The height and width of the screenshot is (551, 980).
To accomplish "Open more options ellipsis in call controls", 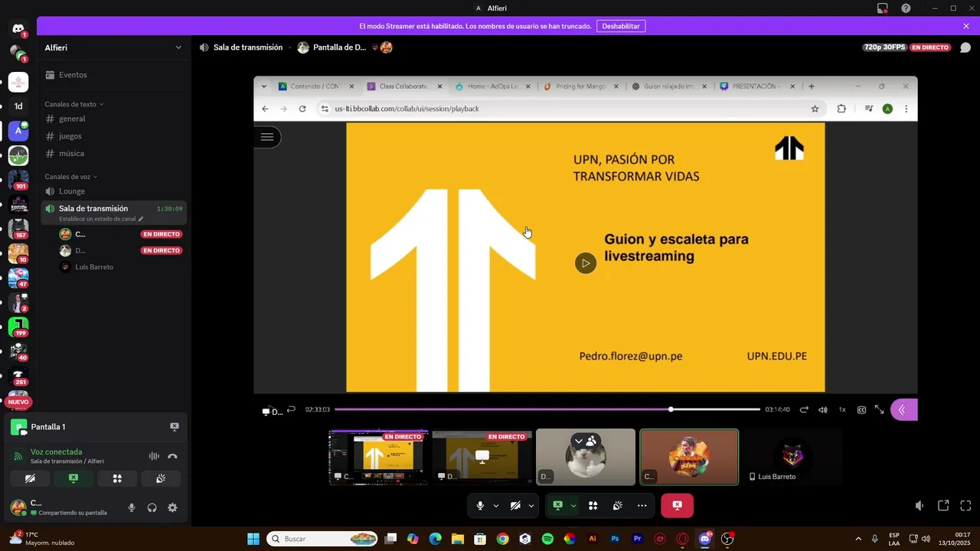I will coord(642,506).
